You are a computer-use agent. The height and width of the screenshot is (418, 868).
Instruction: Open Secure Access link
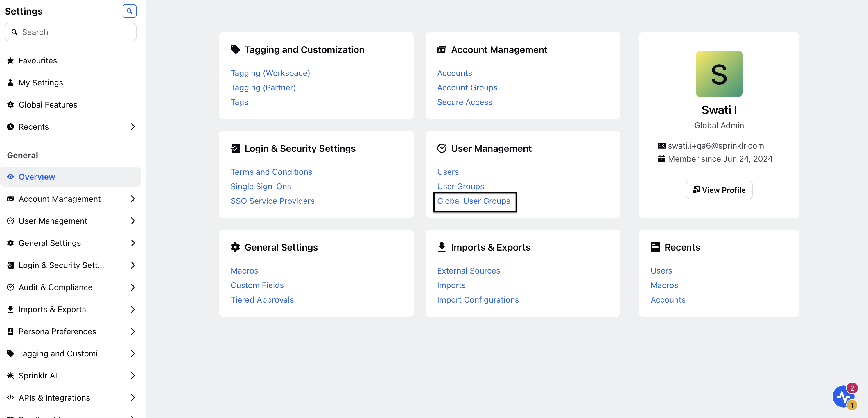pyautogui.click(x=464, y=102)
